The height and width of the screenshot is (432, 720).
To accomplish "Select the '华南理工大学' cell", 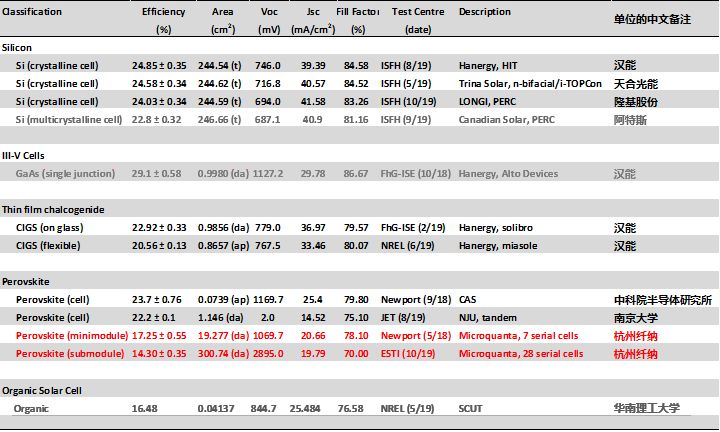I will point(647,408).
